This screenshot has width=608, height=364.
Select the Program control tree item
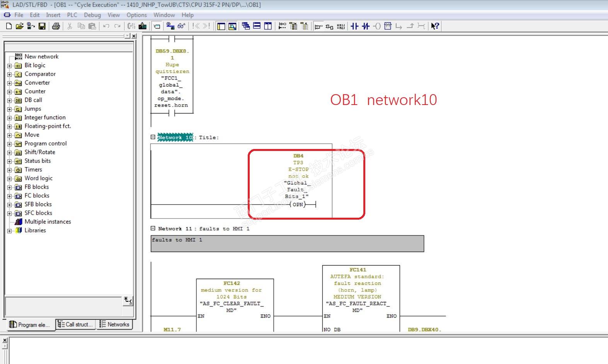(x=46, y=144)
